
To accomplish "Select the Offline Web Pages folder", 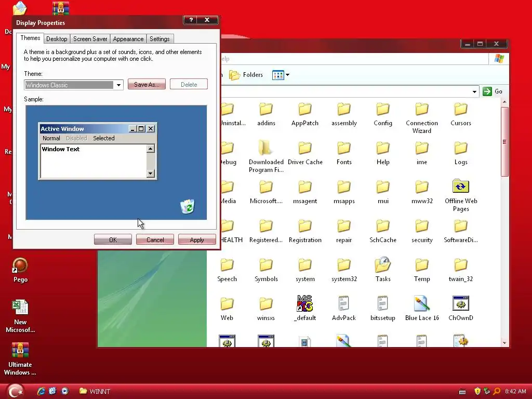I will tap(461, 196).
